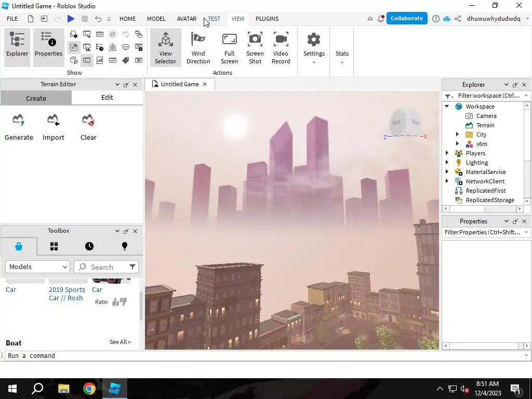Expand the x6m model in Explorer
Viewport: 532px width, 399px height.
457,144
